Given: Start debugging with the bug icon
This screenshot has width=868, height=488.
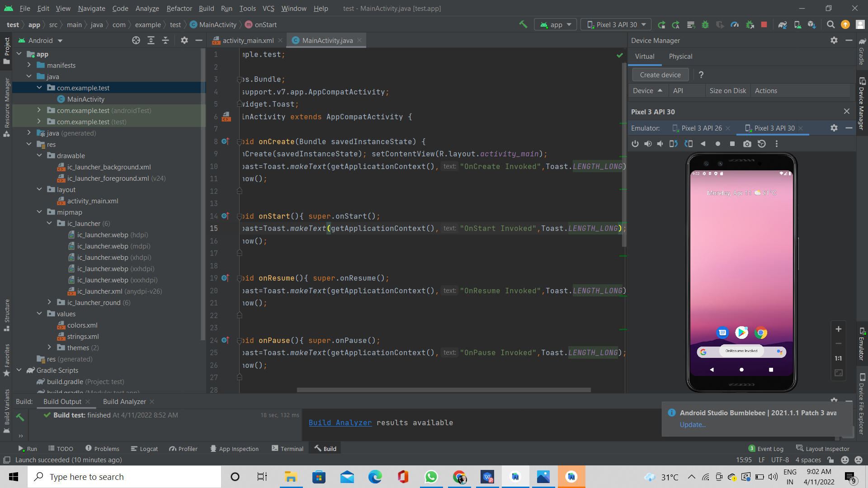Looking at the screenshot, I should coord(705,24).
